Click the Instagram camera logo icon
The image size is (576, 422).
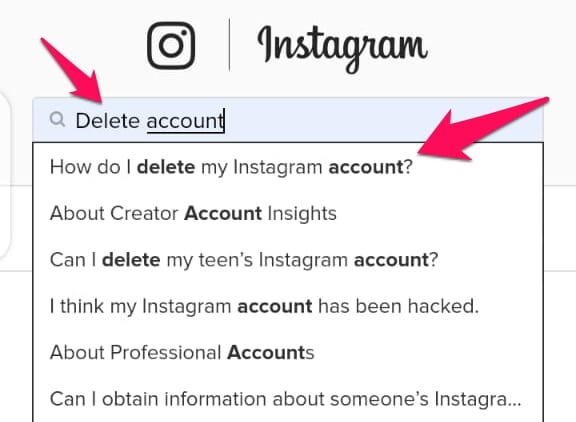(171, 46)
